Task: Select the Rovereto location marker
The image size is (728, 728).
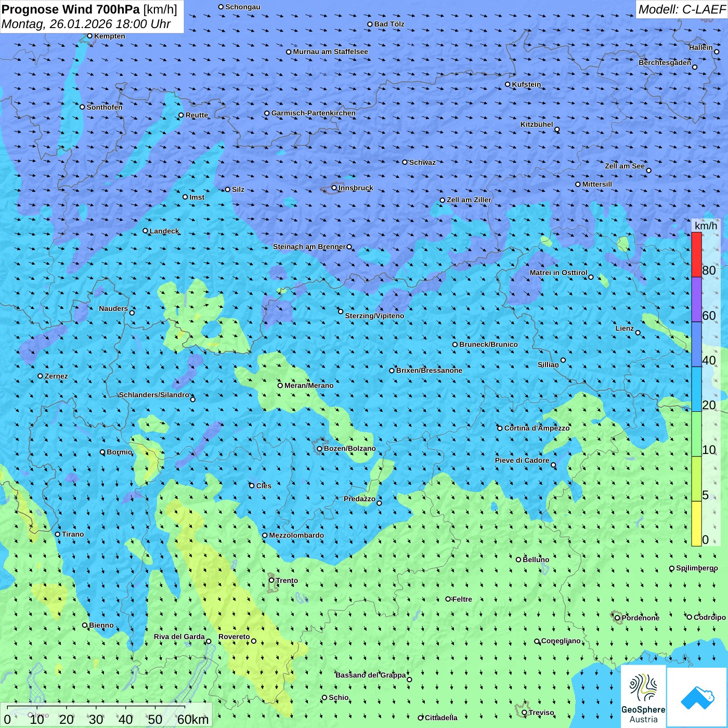Action: [x=254, y=641]
